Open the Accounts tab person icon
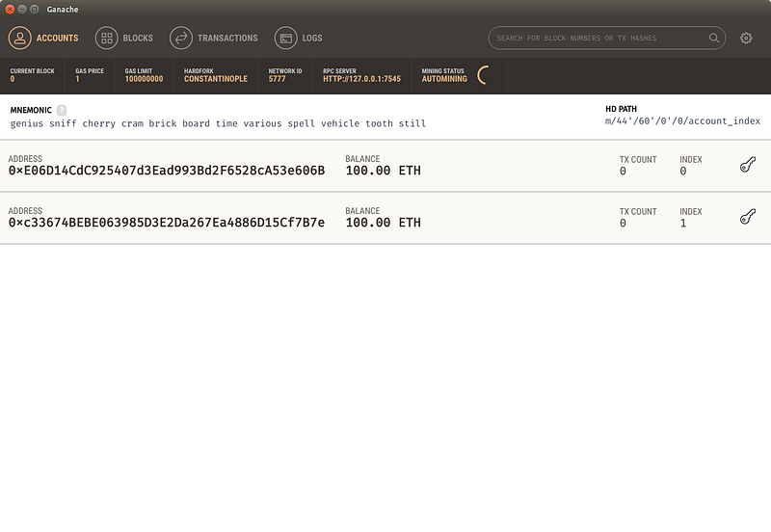 20,39
